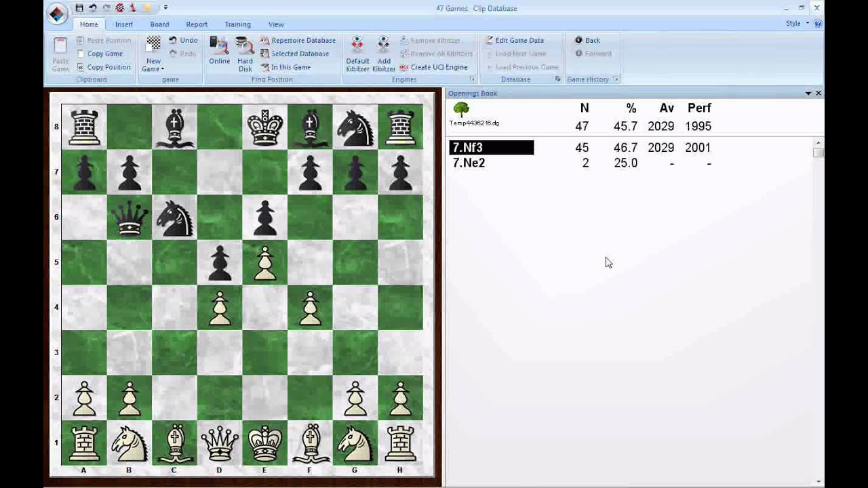Click the black king on e8
Screen dimensions: 868x488
pyautogui.click(x=264, y=127)
